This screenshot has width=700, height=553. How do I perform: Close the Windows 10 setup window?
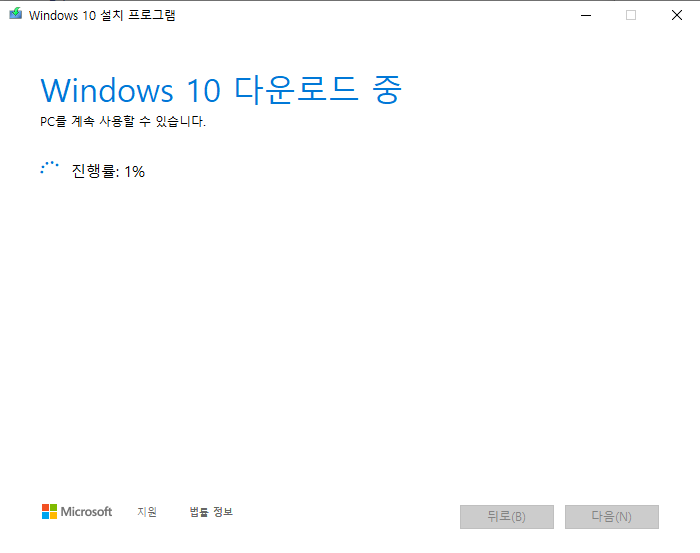click(676, 15)
